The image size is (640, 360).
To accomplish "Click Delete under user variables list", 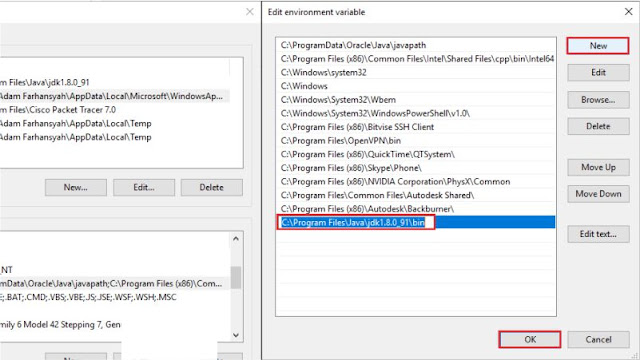I will (x=211, y=187).
